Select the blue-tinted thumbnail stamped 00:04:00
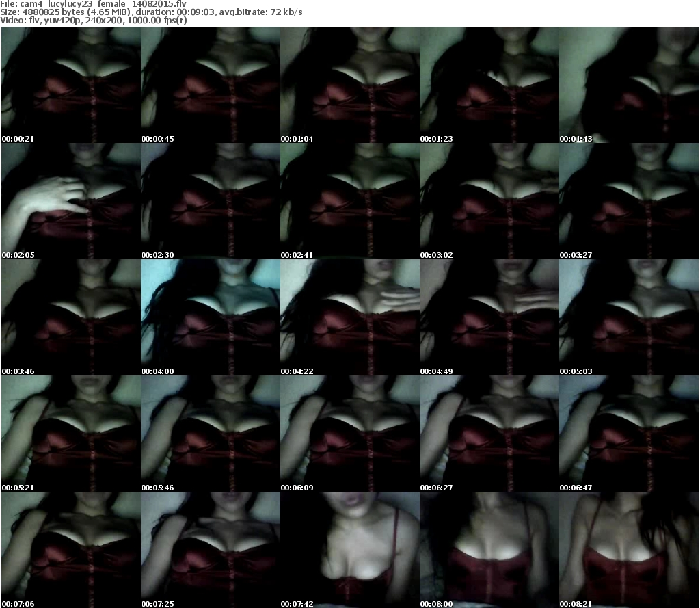Viewport: 700px width, 608px height. 211,317
